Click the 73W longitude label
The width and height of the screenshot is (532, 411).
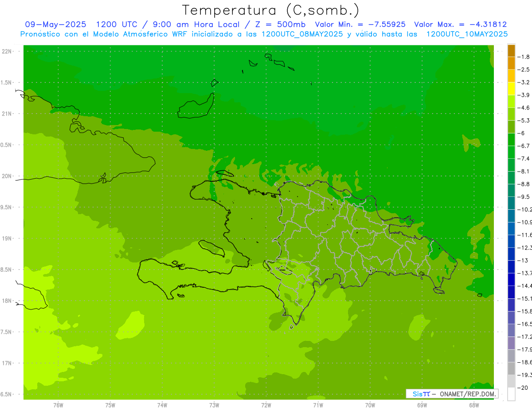(x=214, y=405)
